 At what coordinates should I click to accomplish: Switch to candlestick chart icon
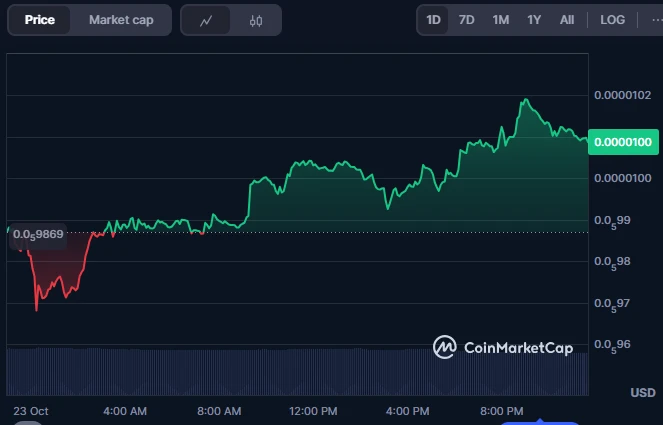coord(256,20)
